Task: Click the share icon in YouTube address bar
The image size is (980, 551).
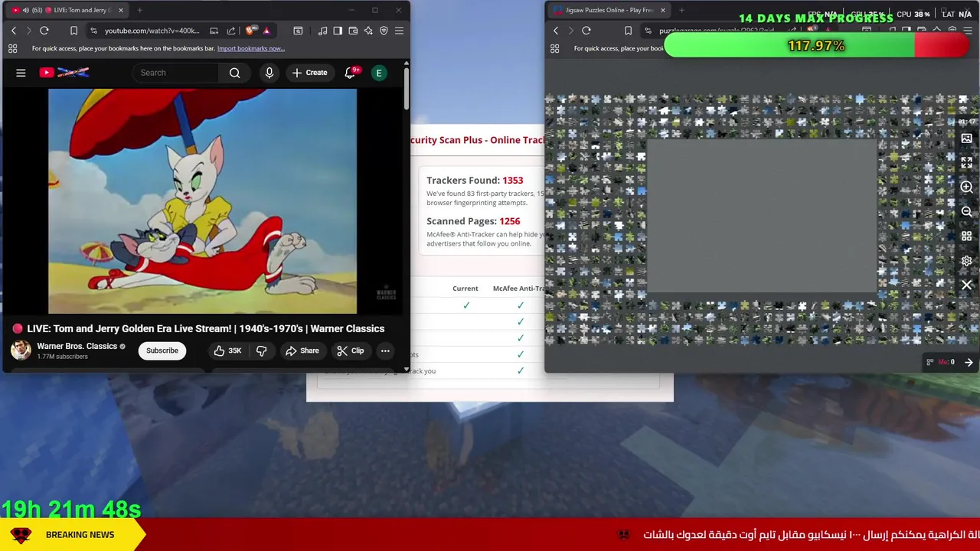Action: pos(231,31)
